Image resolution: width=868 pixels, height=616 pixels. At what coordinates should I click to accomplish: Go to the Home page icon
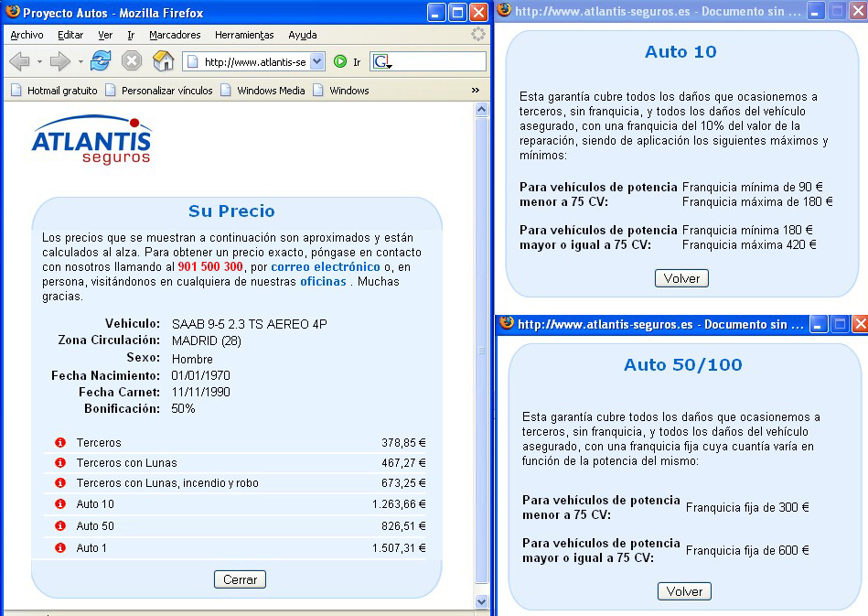(x=164, y=61)
